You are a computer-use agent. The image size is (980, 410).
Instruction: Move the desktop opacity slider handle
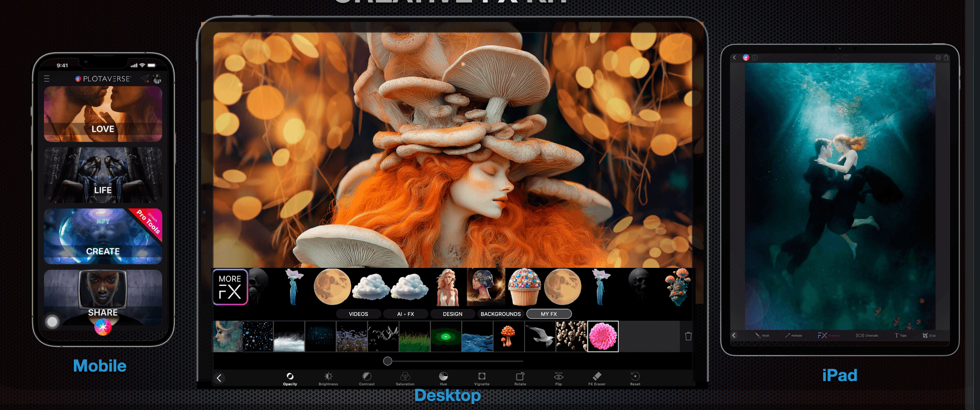(x=388, y=361)
